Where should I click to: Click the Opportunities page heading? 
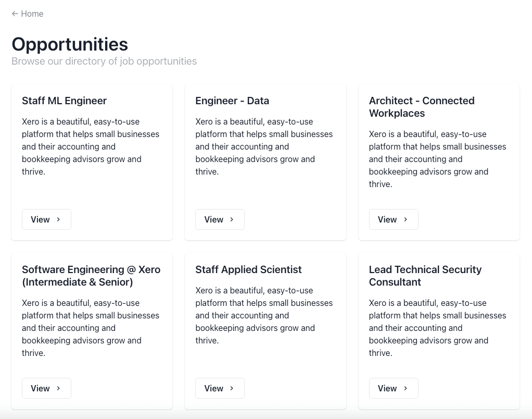[70, 44]
